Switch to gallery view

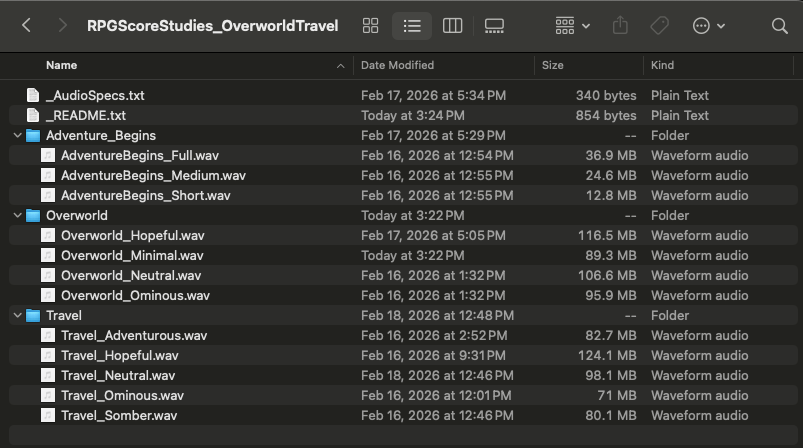coord(494,26)
